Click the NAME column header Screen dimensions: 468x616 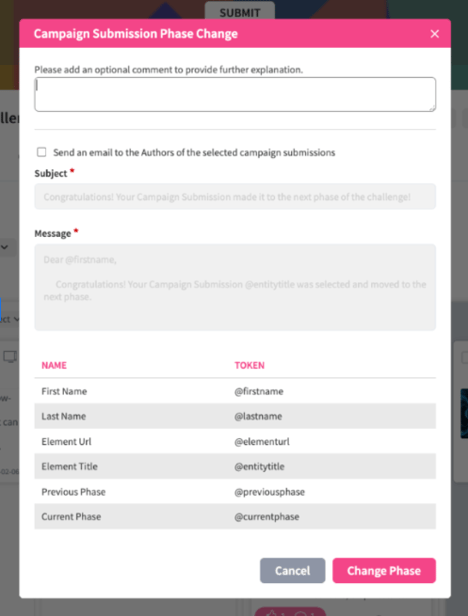tap(54, 365)
